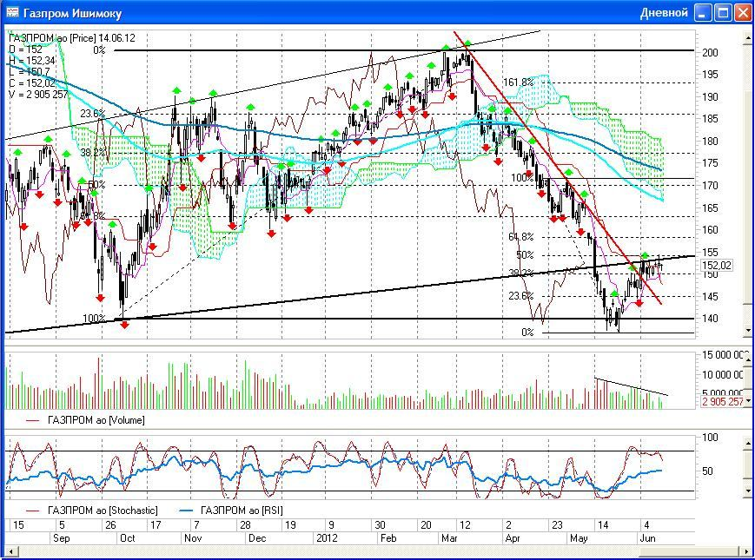Click the red line swatch next to Stochastic legend

[33, 511]
